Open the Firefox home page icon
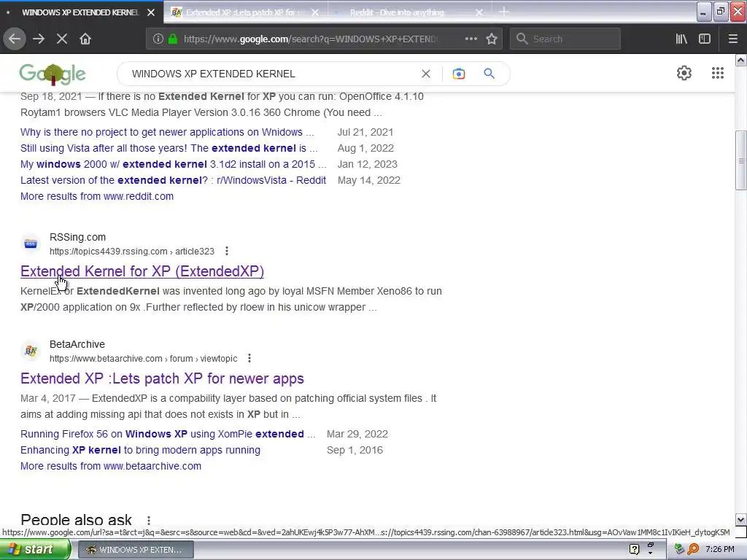The width and height of the screenshot is (747, 560). click(x=85, y=39)
